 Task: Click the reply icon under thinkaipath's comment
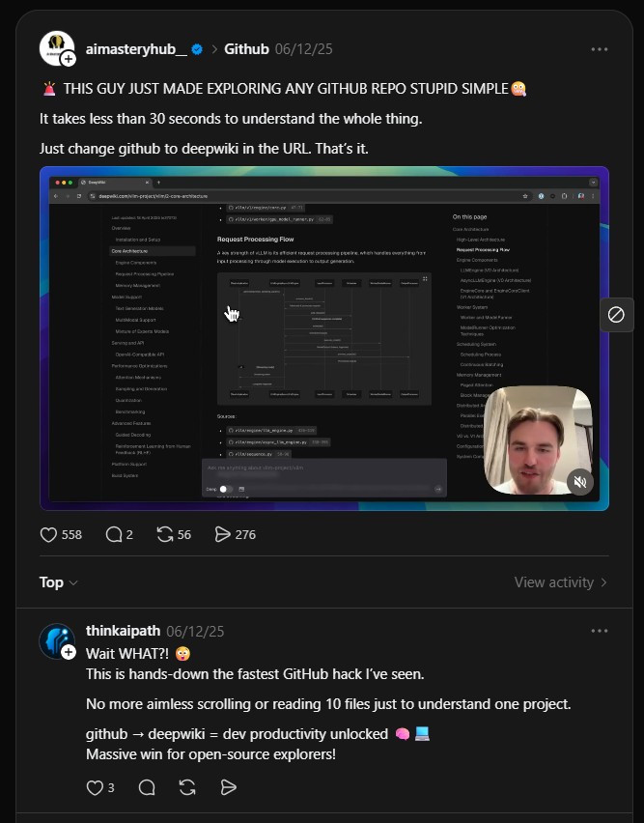click(147, 787)
